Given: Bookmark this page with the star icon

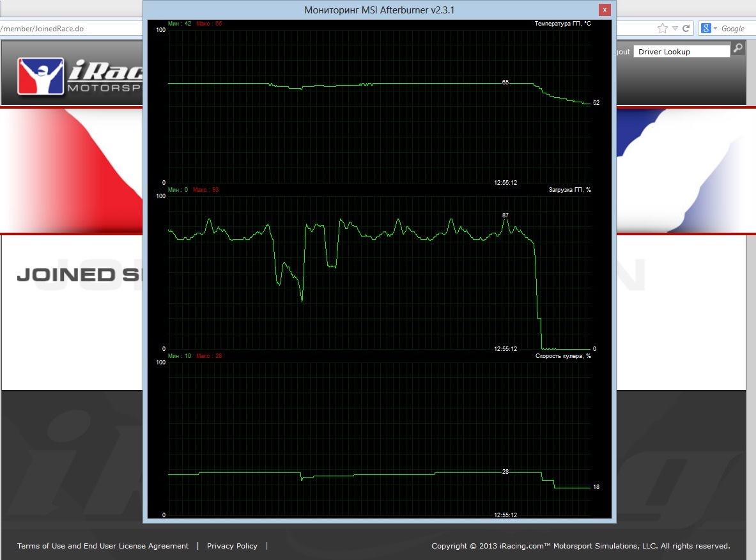Looking at the screenshot, I should [662, 28].
